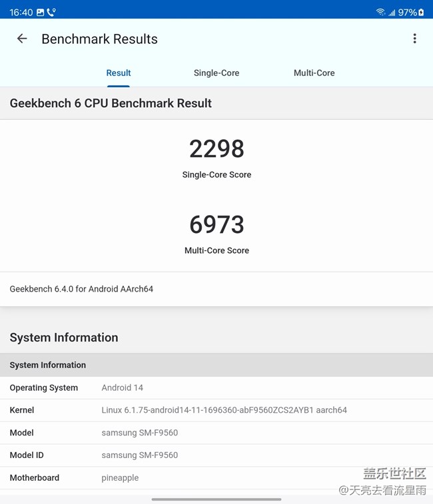Tap the back arrow in the header
Image resolution: width=433 pixels, height=504 pixels.
(x=22, y=39)
